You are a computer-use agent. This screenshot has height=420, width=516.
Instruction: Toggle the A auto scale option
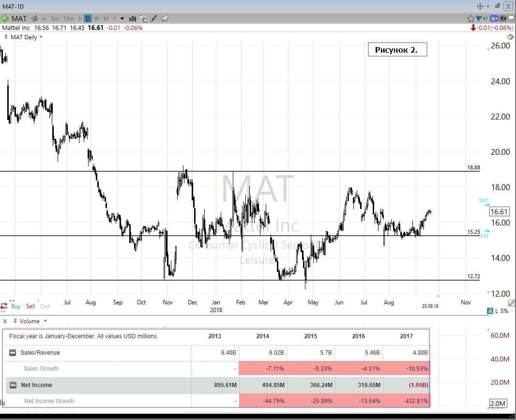490,311
